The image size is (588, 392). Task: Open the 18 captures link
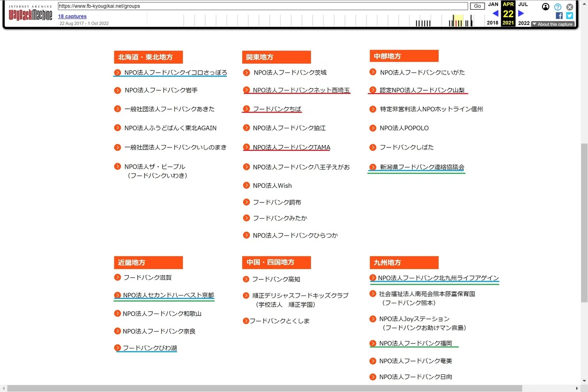72,16
